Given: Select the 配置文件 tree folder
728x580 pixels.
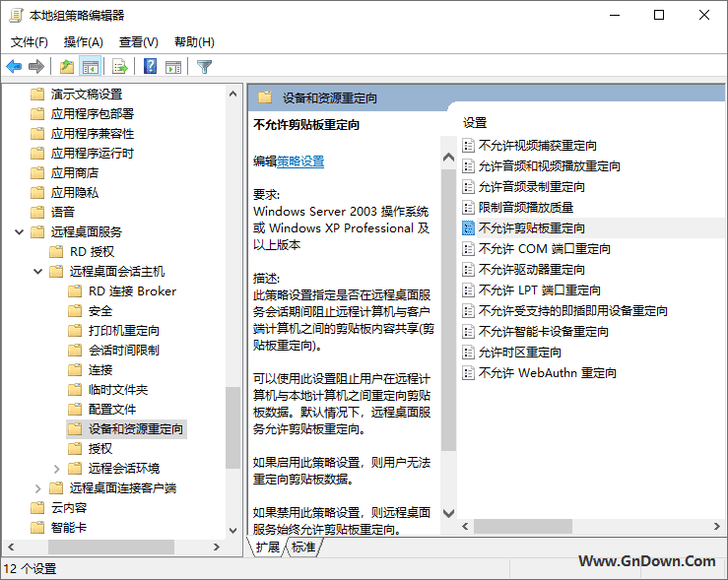Looking at the screenshot, I should 112,410.
